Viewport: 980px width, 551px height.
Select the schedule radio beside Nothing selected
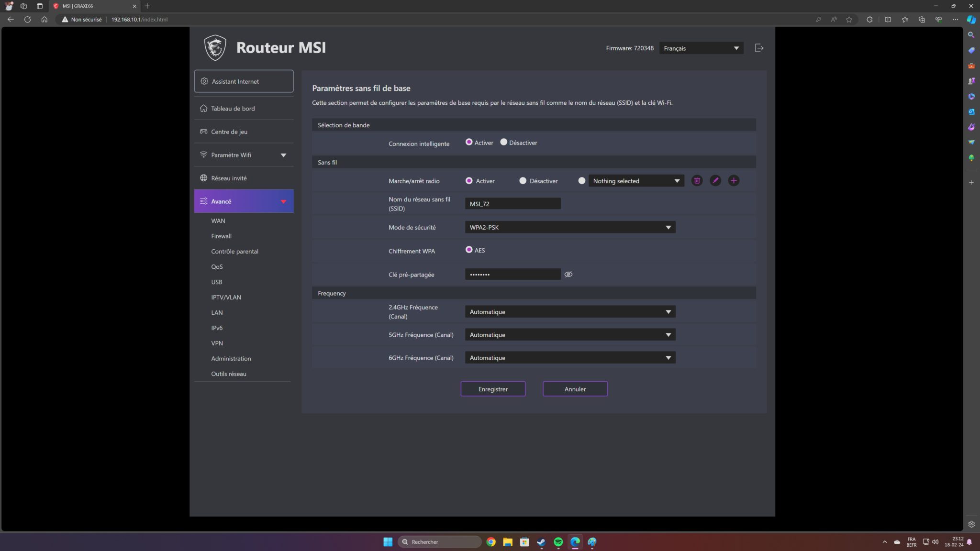tap(581, 180)
